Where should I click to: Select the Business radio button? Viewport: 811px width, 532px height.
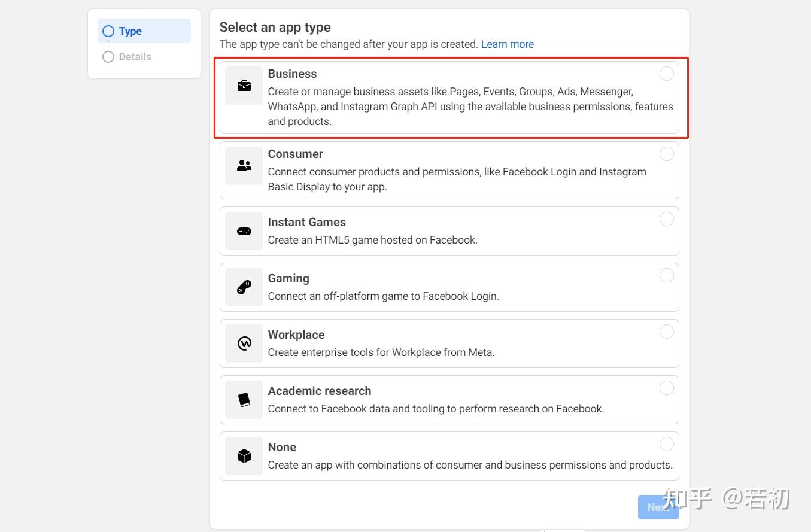tap(666, 74)
